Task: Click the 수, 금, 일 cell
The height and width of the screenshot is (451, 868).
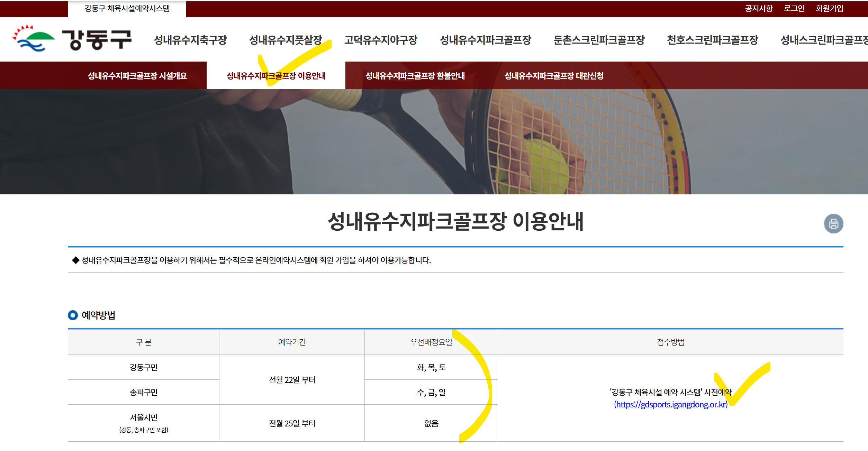Action: [x=431, y=392]
